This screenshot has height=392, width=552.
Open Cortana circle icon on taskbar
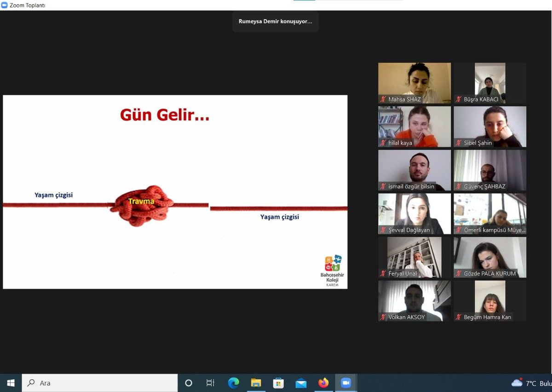pos(189,383)
